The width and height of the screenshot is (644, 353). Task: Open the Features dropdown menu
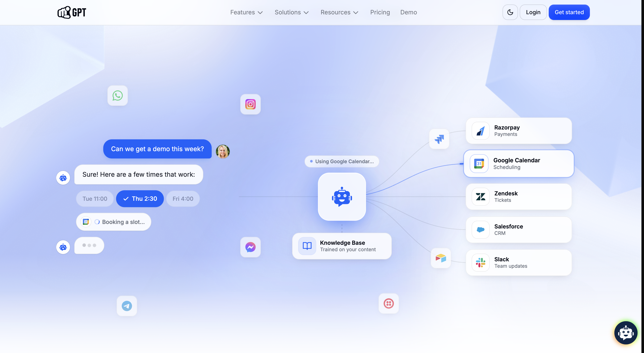(x=246, y=12)
